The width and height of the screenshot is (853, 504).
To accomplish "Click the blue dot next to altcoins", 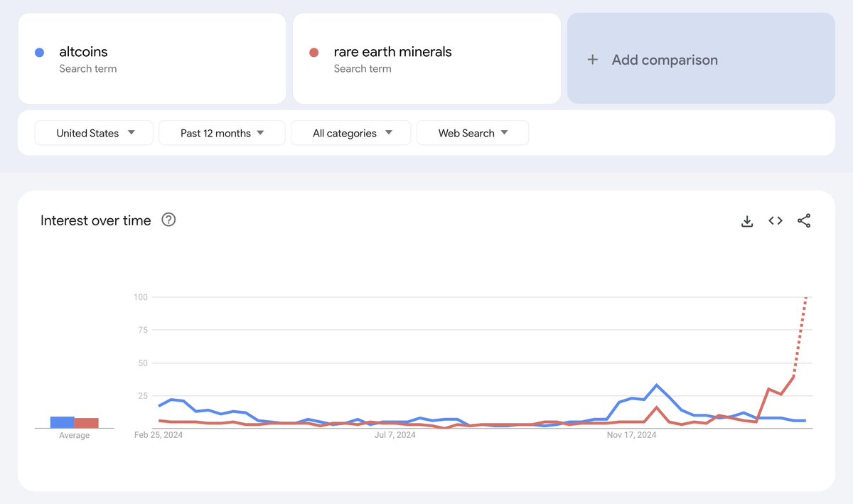I will tap(40, 53).
